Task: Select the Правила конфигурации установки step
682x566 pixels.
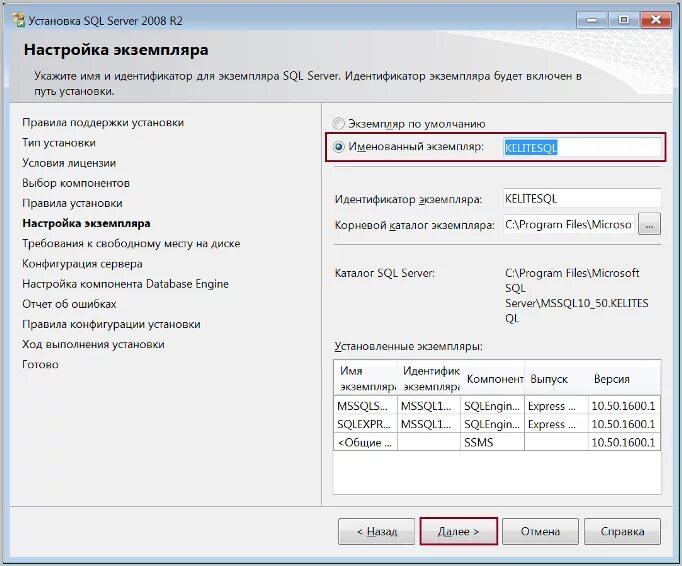Action: [x=111, y=324]
